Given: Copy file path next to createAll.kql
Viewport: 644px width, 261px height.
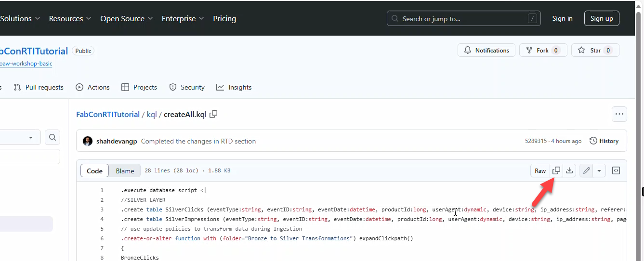Looking at the screenshot, I should click(x=213, y=114).
